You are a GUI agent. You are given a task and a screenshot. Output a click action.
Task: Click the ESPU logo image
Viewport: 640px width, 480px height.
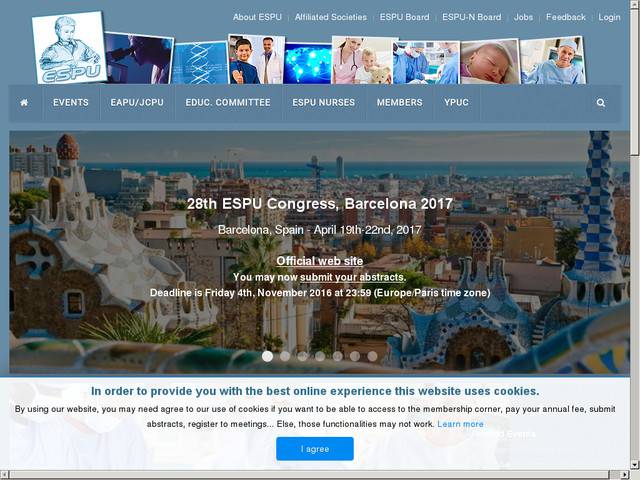(69, 47)
